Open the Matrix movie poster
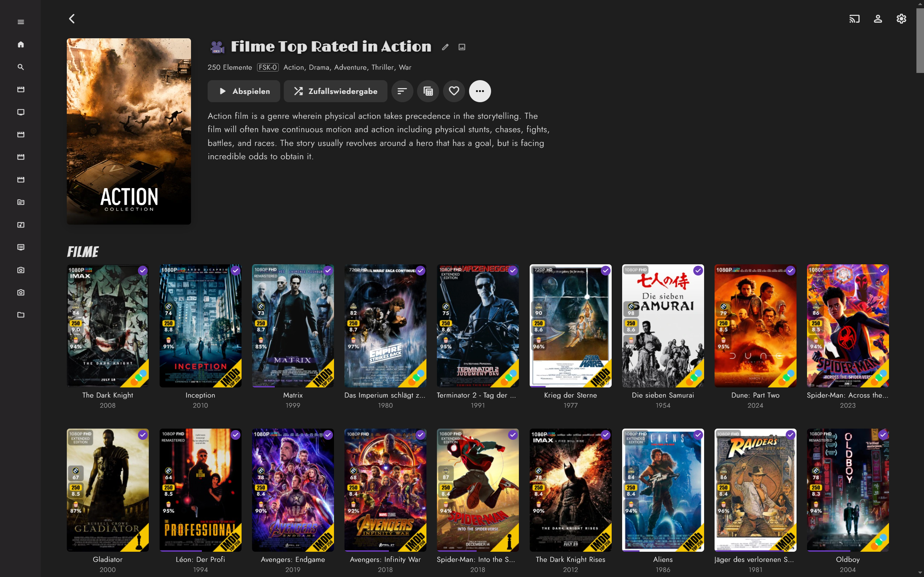Image resolution: width=924 pixels, height=577 pixels. pyautogui.click(x=292, y=326)
